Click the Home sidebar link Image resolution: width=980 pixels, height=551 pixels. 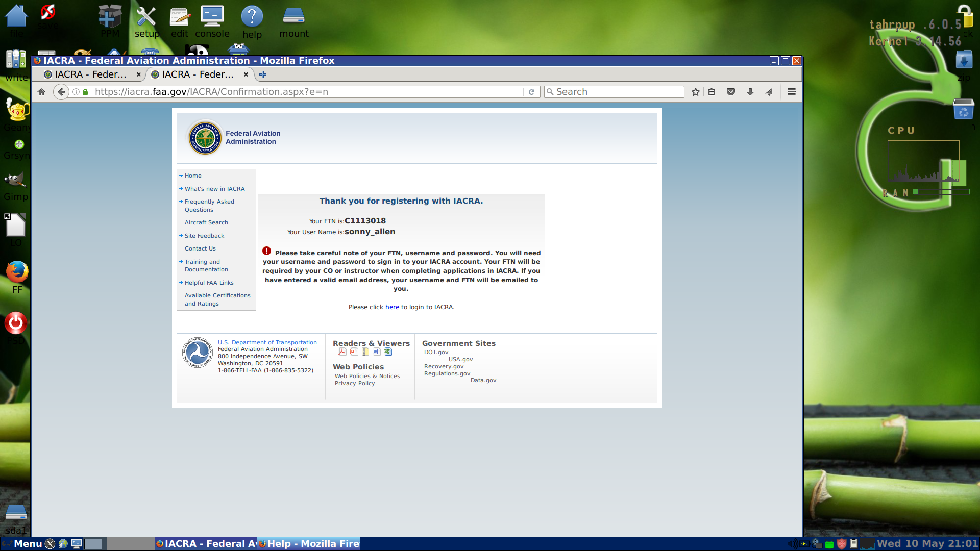tap(193, 176)
